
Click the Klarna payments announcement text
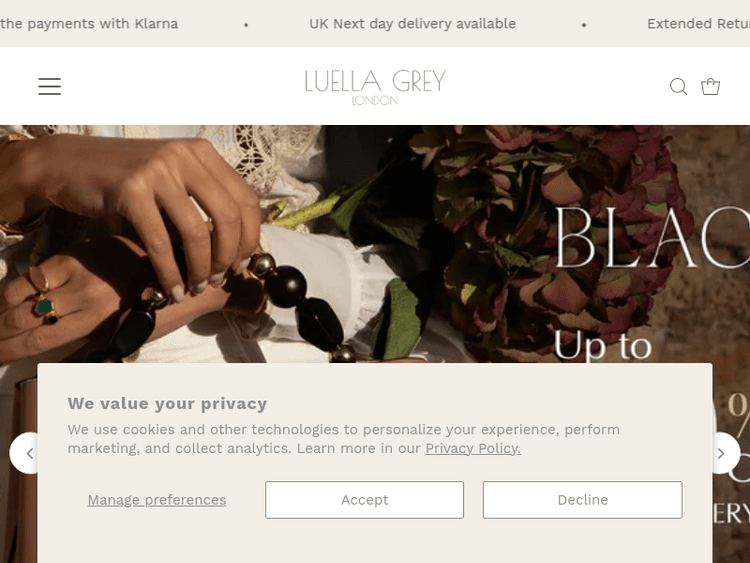[x=90, y=24]
